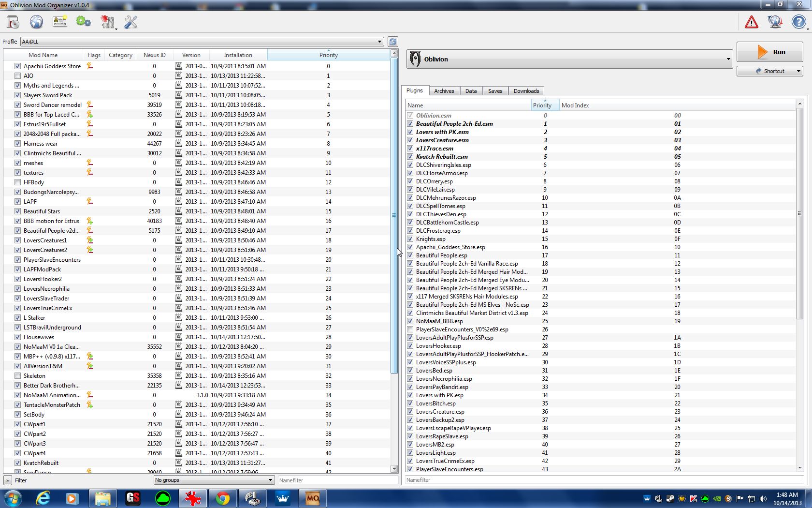Open the Nexus globe browser icon
This screenshot has width=812, height=508.
tap(36, 22)
